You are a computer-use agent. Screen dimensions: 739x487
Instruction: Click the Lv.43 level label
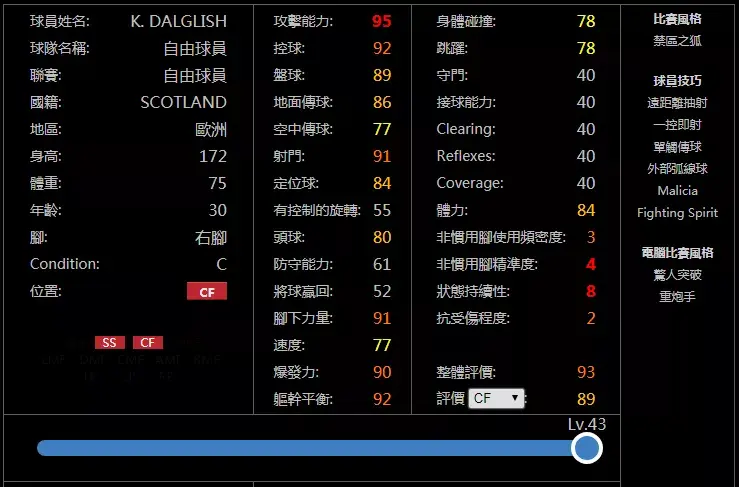(587, 424)
